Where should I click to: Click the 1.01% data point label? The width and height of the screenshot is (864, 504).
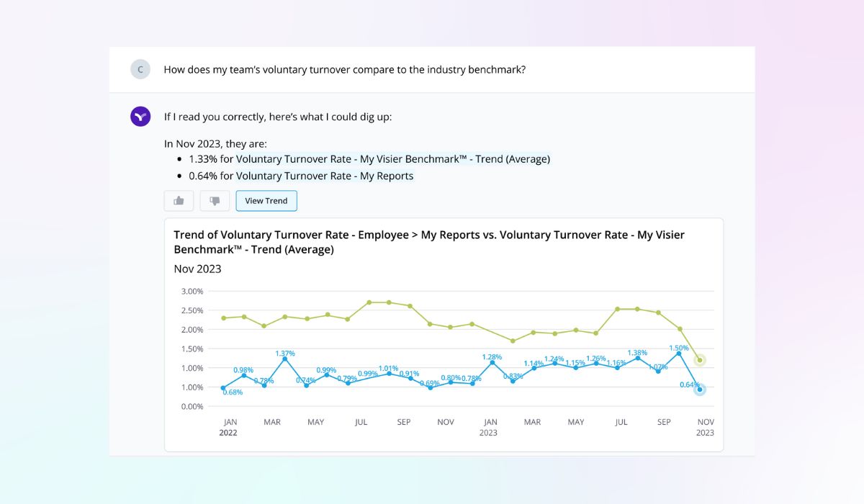(x=389, y=369)
